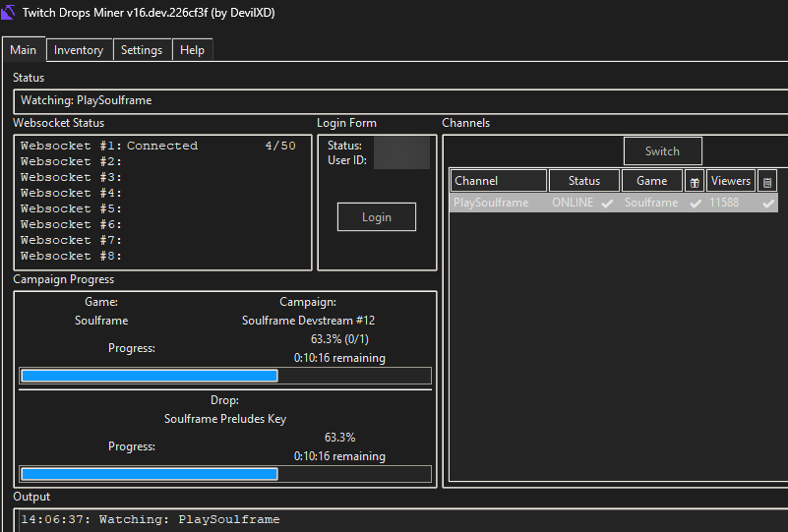The width and height of the screenshot is (788, 532).
Task: Click the Soulframe game cell in channels list
Action: pos(651,203)
